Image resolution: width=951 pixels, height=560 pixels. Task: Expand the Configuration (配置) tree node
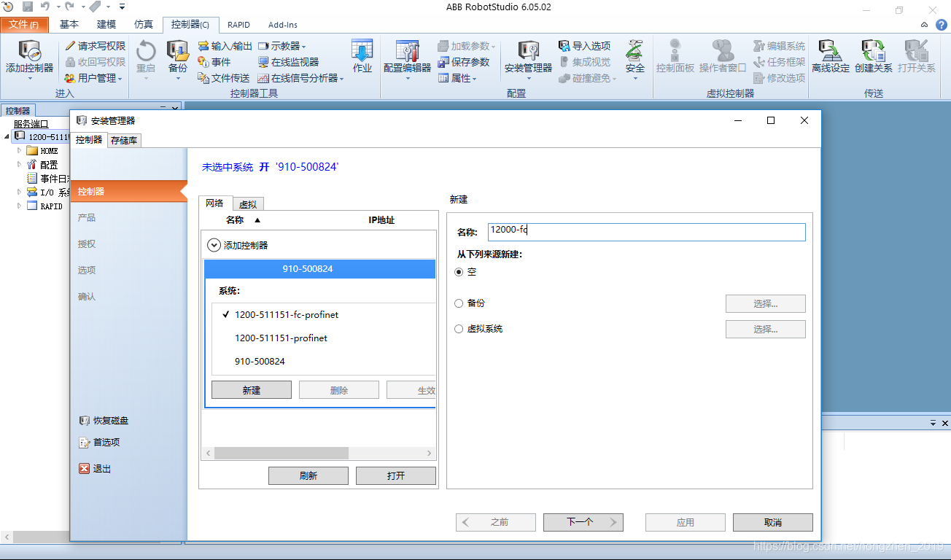20,165
